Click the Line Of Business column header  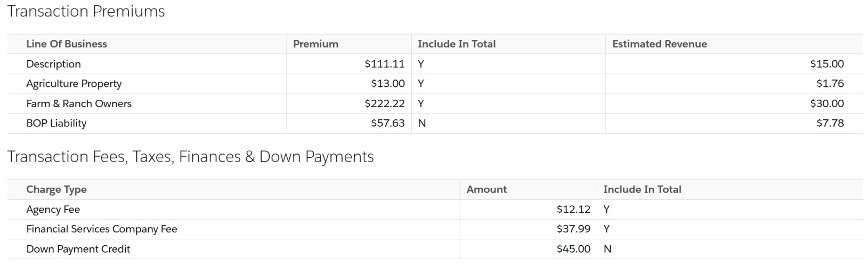click(x=67, y=44)
